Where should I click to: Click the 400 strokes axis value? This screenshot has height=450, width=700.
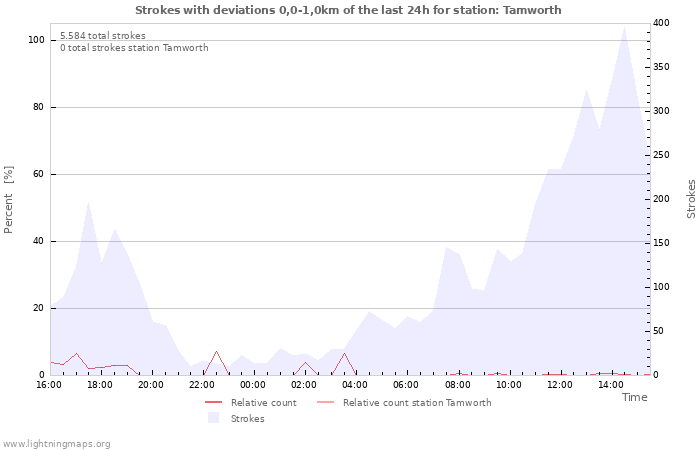(x=661, y=23)
